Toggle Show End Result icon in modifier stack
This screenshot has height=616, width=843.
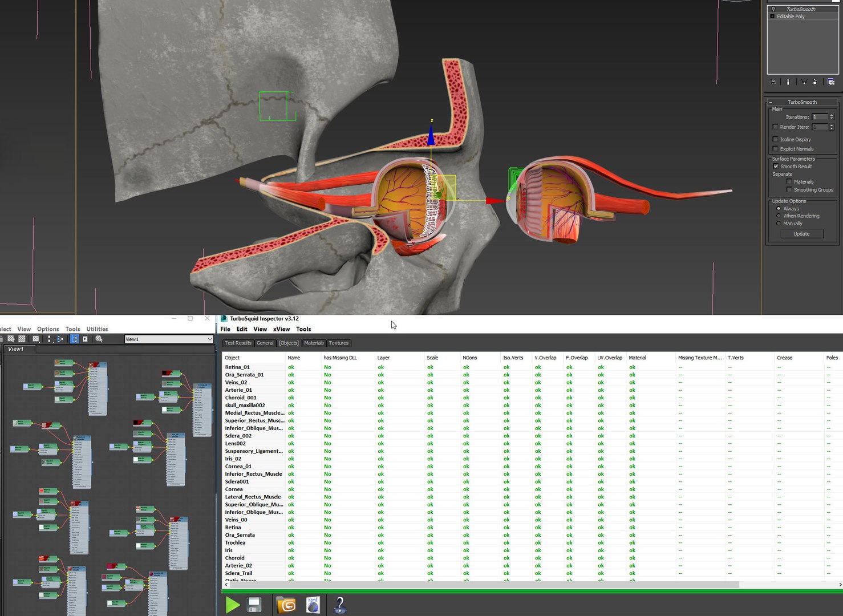click(788, 82)
